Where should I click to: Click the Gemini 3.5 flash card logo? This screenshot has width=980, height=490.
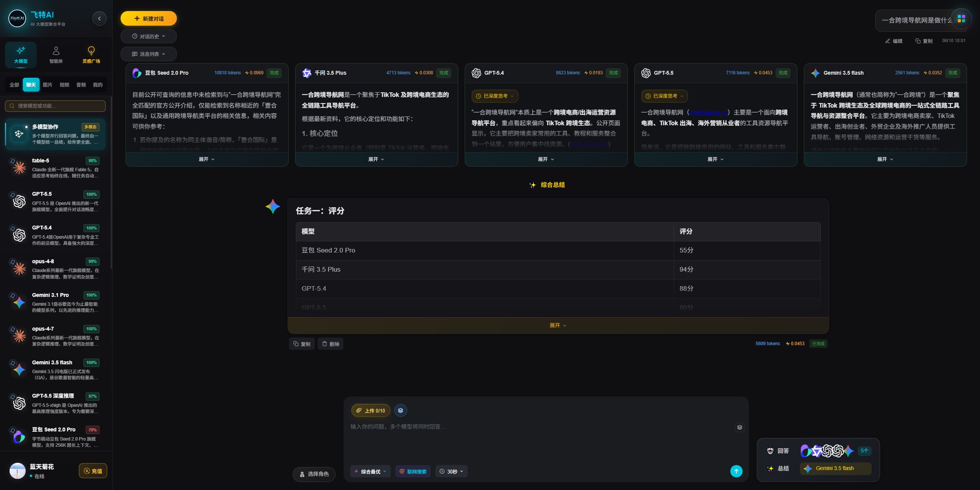pyautogui.click(x=815, y=73)
